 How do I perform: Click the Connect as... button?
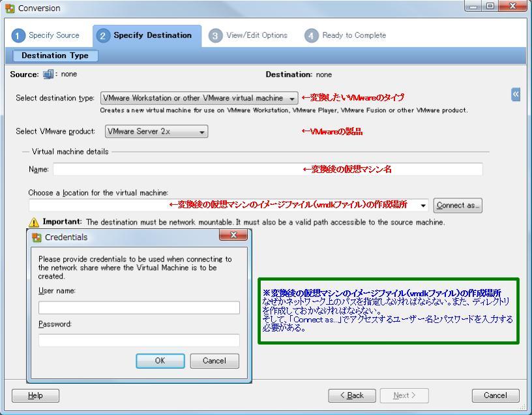point(458,206)
